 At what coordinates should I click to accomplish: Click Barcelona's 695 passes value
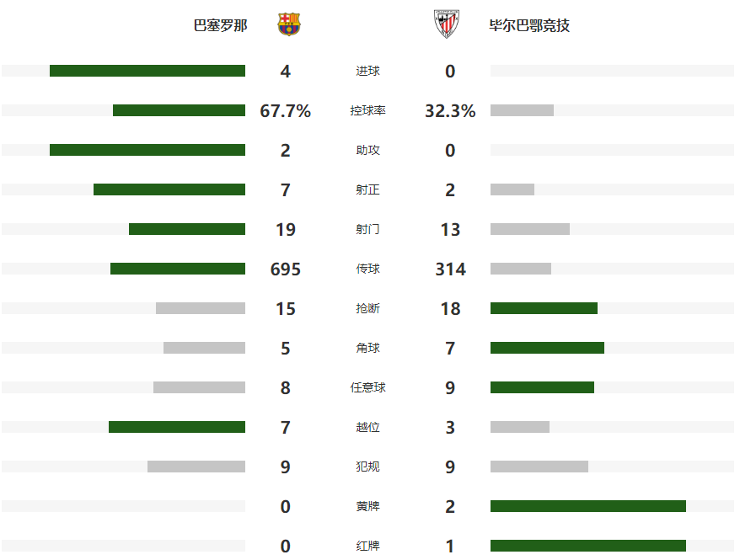pyautogui.click(x=286, y=269)
